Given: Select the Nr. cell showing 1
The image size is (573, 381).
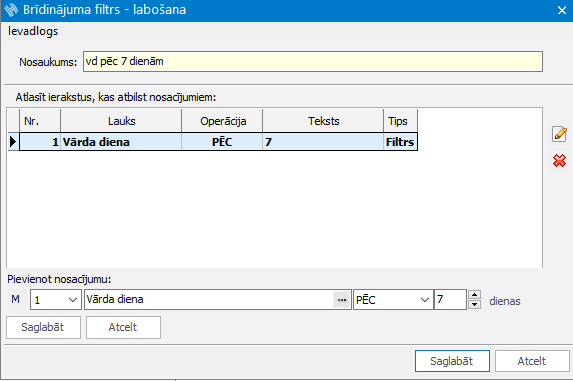Looking at the screenshot, I should tap(40, 142).
